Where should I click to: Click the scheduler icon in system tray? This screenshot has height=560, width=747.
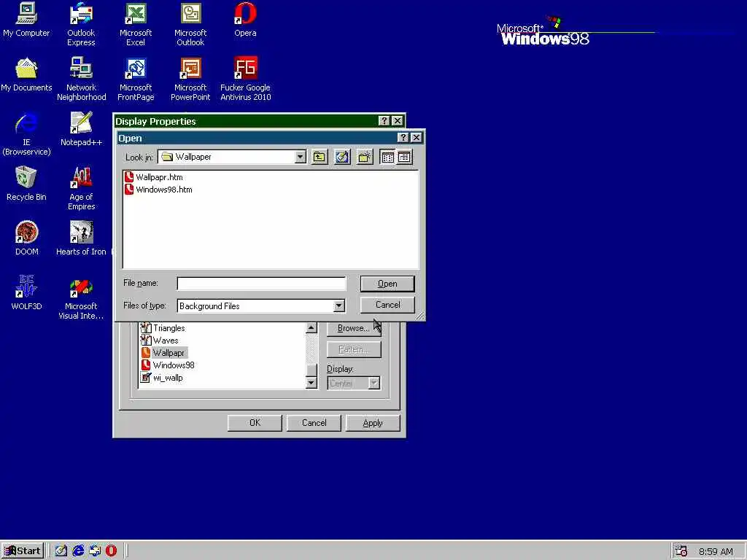click(x=681, y=551)
